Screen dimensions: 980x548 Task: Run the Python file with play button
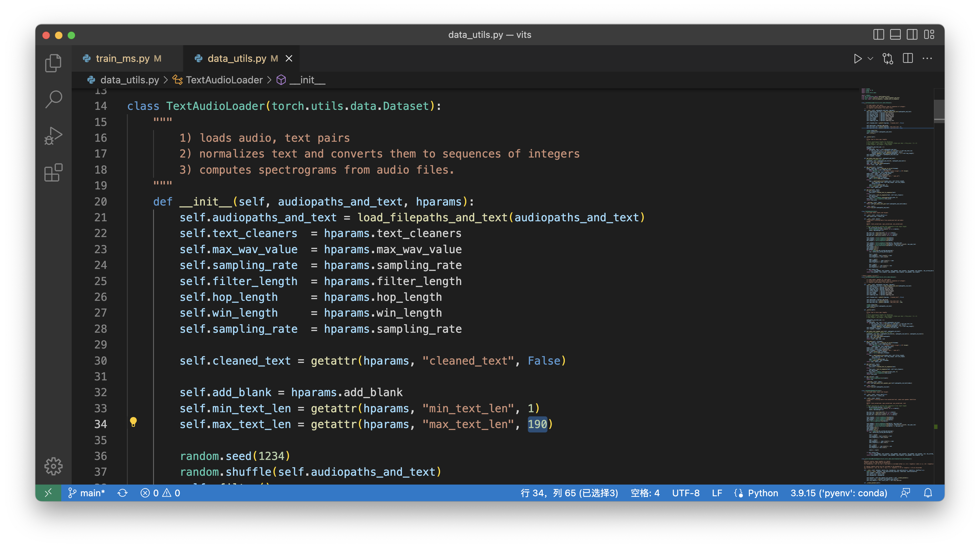coord(857,59)
